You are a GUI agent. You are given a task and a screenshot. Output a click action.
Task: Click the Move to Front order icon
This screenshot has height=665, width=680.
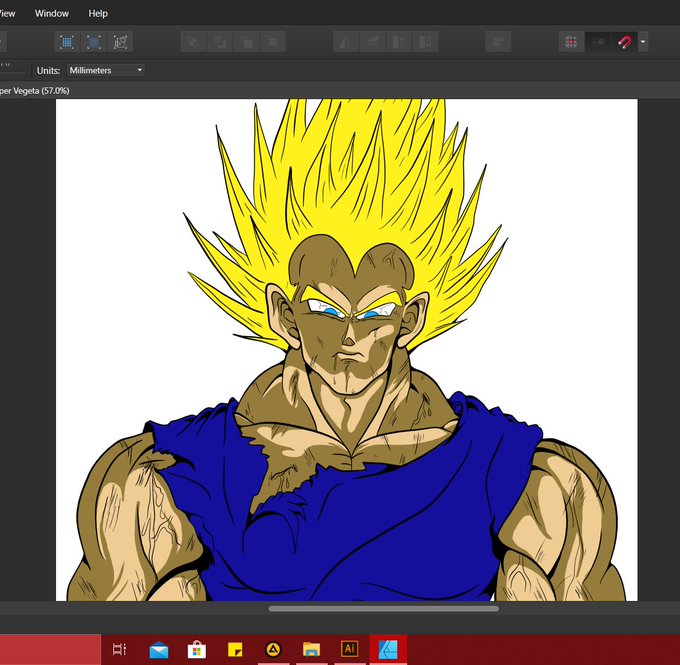coord(273,42)
